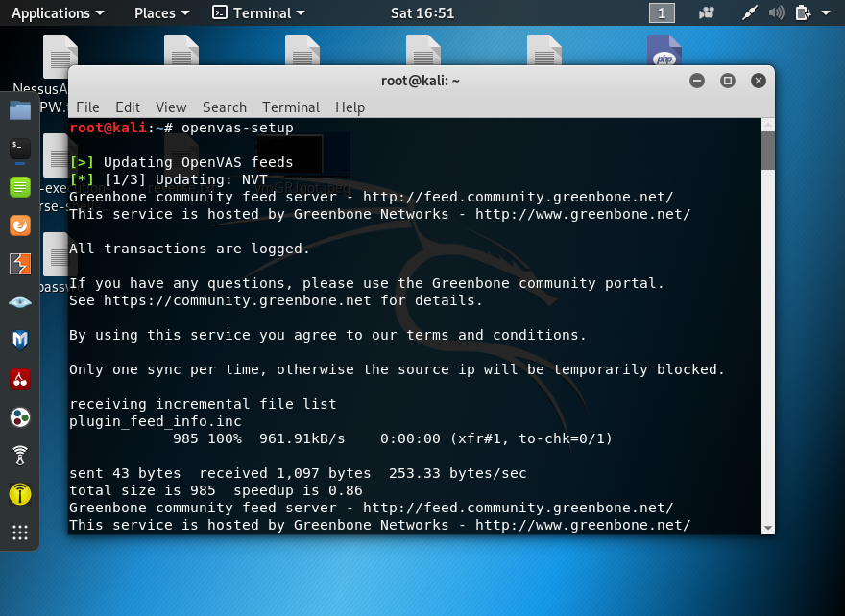This screenshot has height=616, width=845.
Task: Open the Edit menu in terminal window
Action: point(128,107)
